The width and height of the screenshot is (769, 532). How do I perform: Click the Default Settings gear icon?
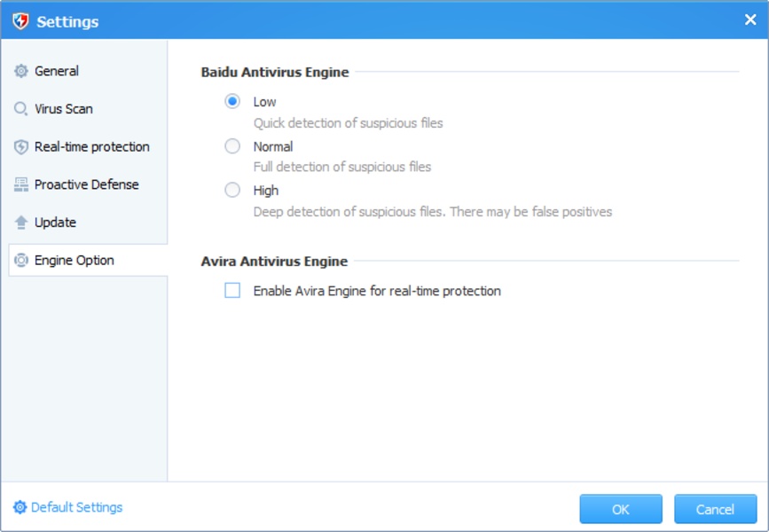pos(20,508)
